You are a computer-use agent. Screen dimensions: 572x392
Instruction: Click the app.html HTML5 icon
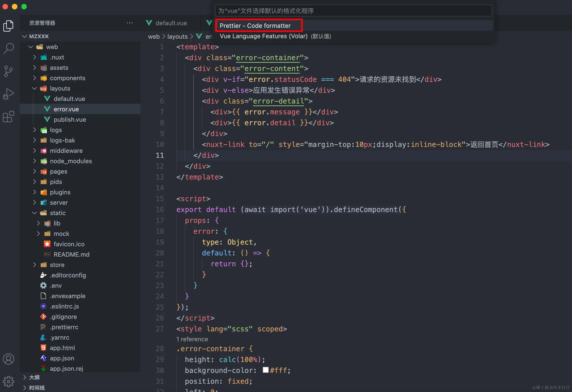point(43,348)
